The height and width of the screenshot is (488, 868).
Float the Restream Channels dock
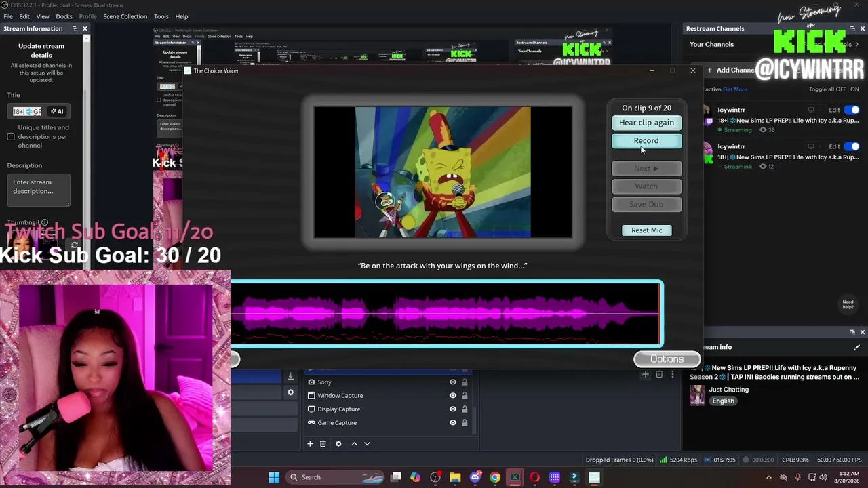852,28
